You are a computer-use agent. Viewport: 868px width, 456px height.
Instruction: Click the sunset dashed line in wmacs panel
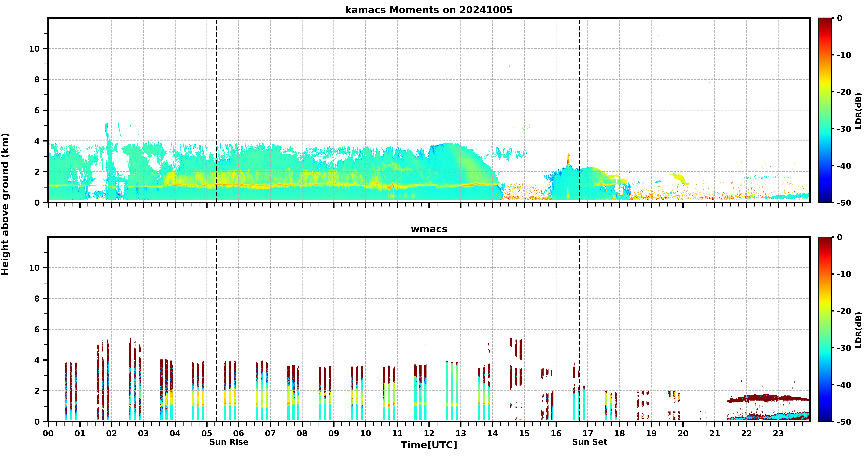(x=579, y=329)
